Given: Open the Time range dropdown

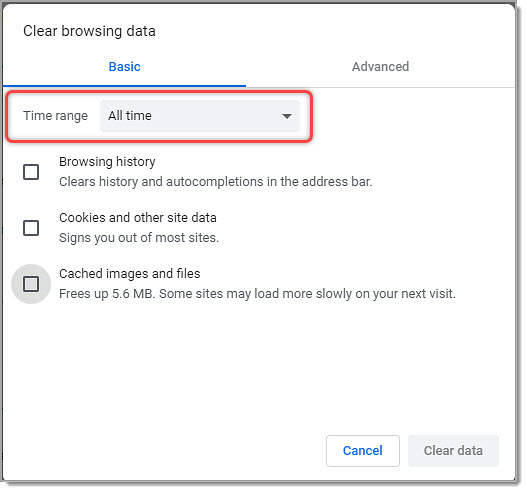Looking at the screenshot, I should tap(200, 116).
